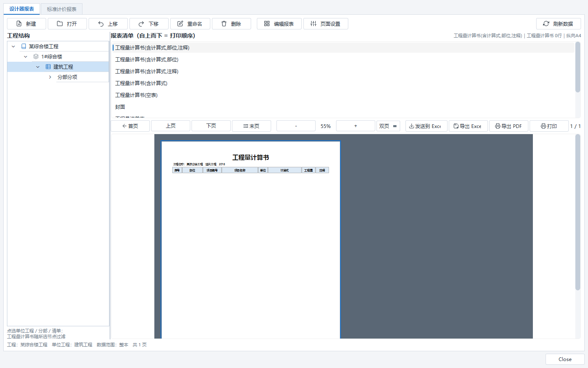
Task: Close dialog with Close button
Action: coord(565,359)
